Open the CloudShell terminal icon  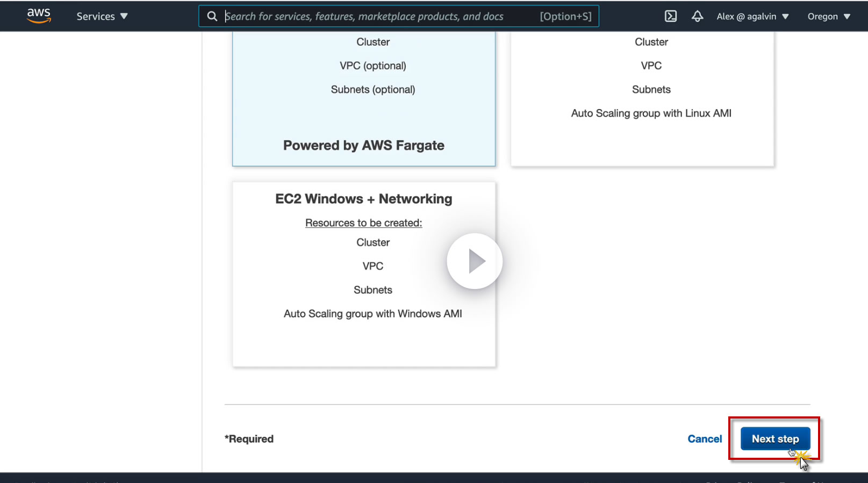[x=671, y=16]
